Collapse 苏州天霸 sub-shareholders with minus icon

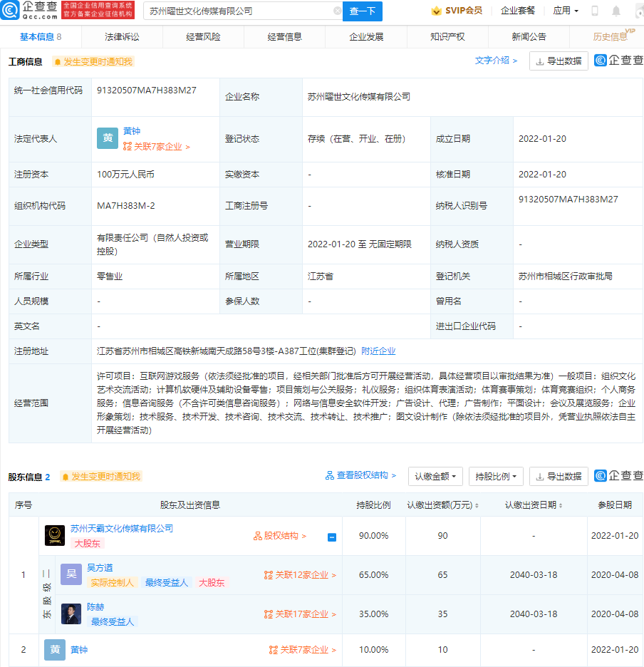tap(332, 537)
